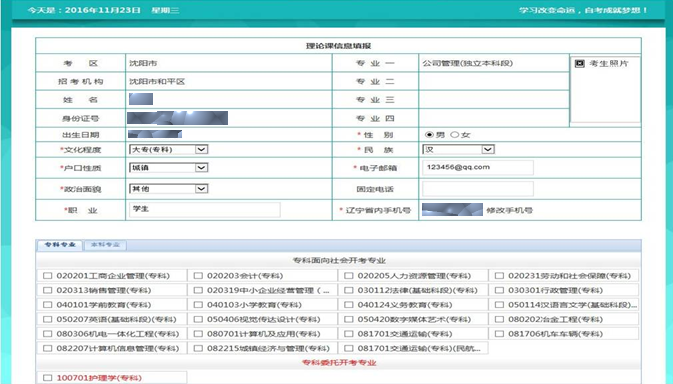Open the 文化程度 dropdown

tap(169, 149)
